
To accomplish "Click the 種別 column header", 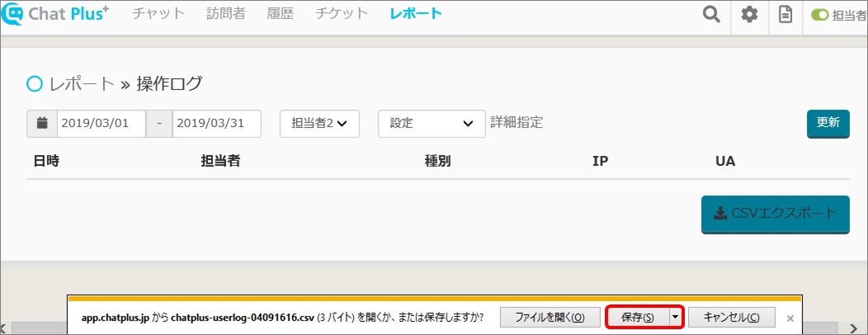I will pyautogui.click(x=438, y=162).
